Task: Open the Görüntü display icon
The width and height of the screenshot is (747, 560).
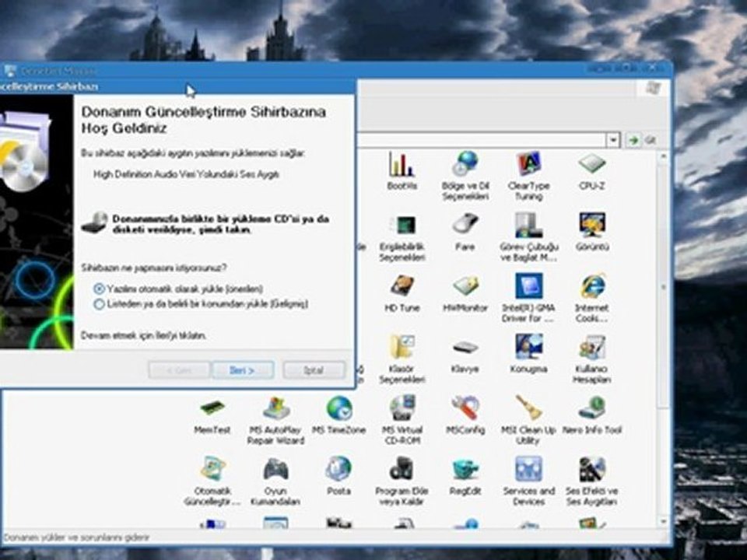Action: tap(592, 226)
